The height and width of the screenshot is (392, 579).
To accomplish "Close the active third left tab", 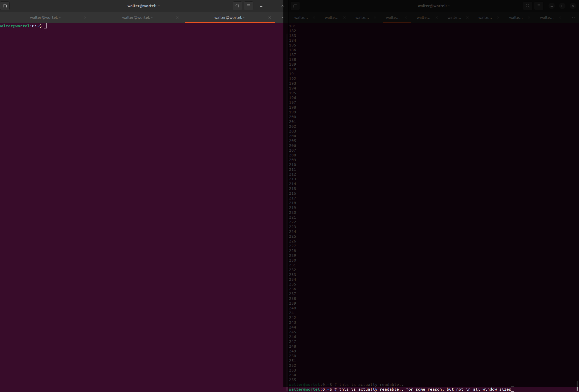I will 270,18.
